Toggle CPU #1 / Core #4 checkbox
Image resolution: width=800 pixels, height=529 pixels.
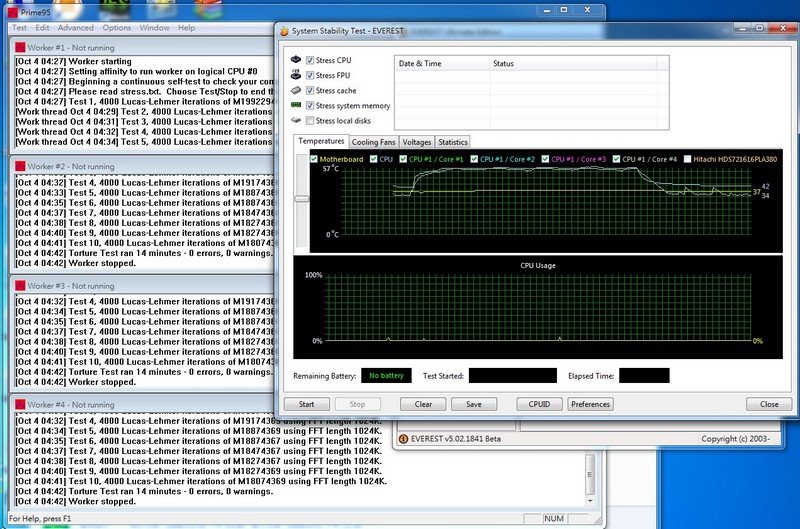[616, 159]
